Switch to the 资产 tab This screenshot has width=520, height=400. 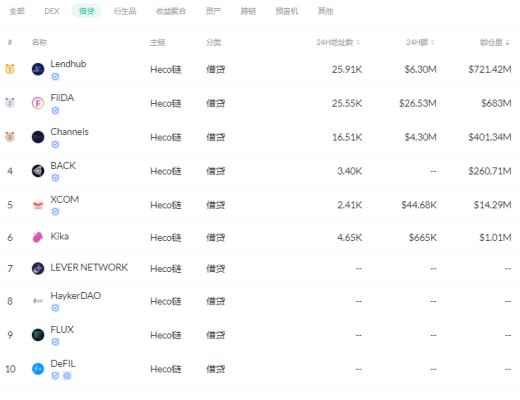pos(213,11)
